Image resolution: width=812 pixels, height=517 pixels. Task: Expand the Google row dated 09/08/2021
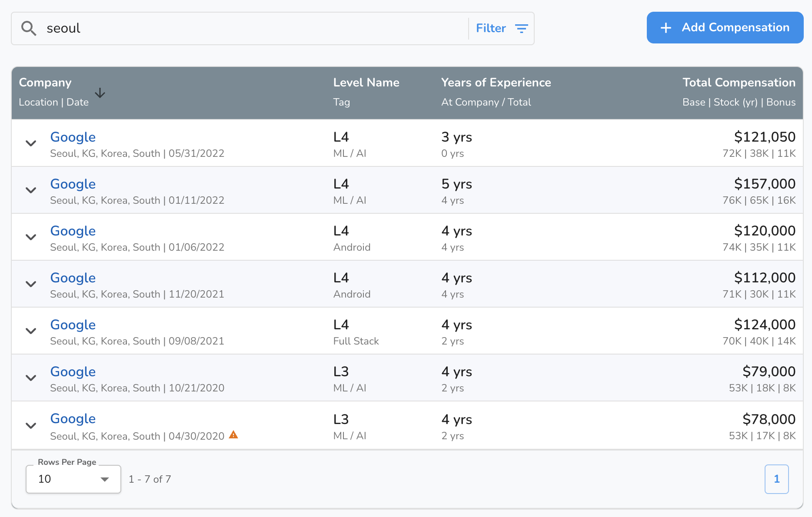point(31,331)
